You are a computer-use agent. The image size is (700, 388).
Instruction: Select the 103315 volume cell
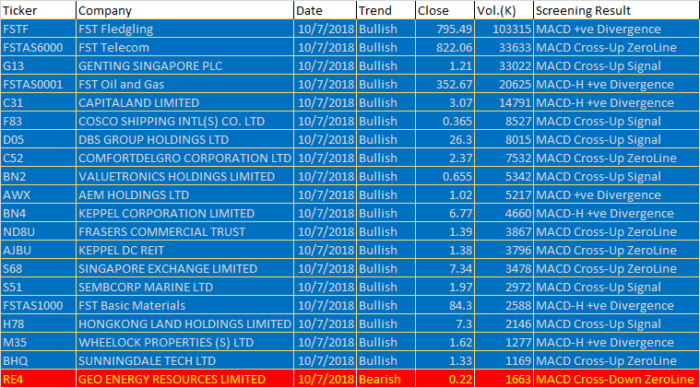click(x=504, y=29)
